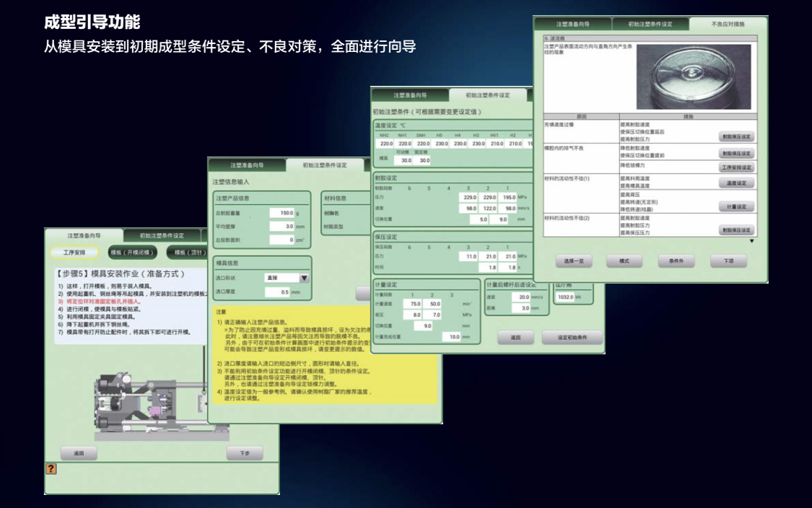Click the 下步 next step button
Viewport: 812px width, 508px height.
coord(244,453)
